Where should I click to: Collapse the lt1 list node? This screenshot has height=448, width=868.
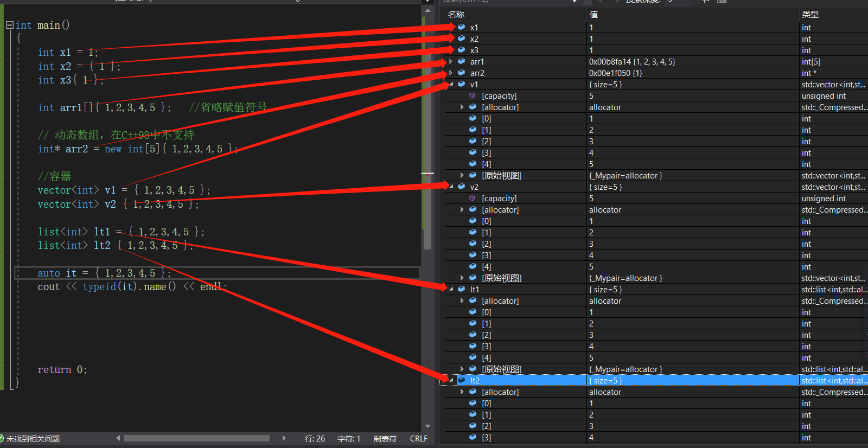451,289
